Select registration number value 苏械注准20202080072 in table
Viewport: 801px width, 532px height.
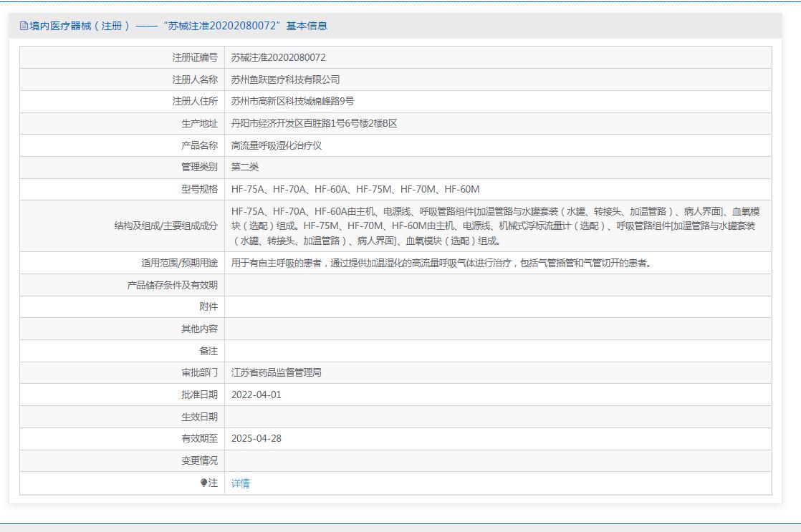point(278,57)
